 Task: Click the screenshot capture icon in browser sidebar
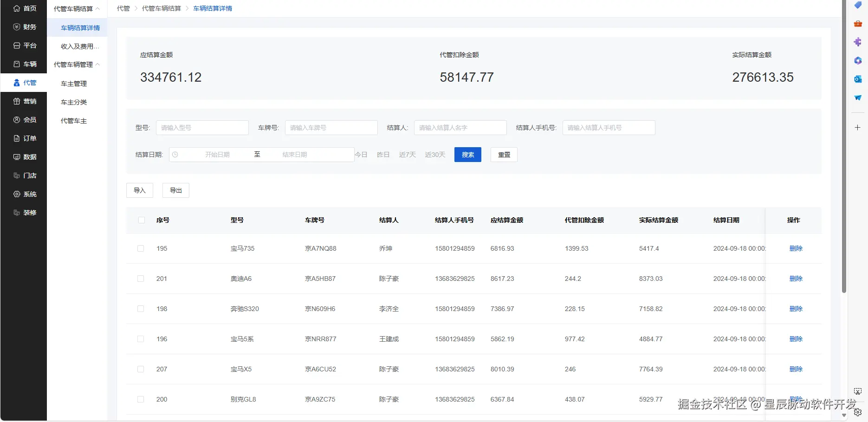tap(858, 392)
